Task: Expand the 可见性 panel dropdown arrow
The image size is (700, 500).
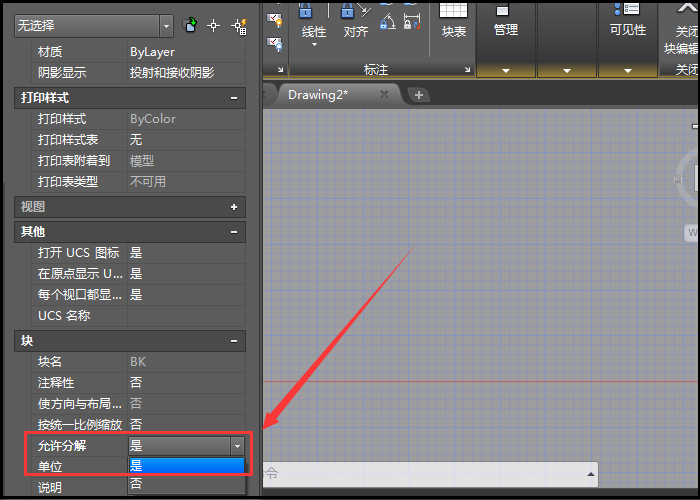Action: [628, 71]
